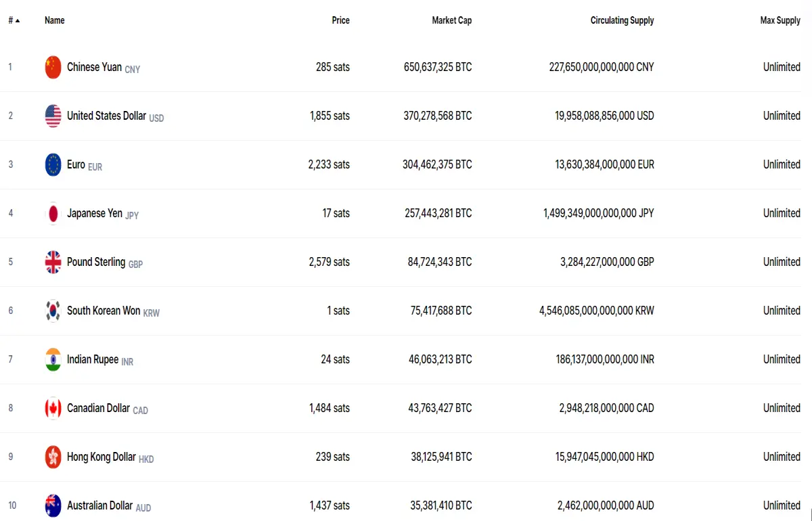Sort by Max Supply column header

(780, 20)
